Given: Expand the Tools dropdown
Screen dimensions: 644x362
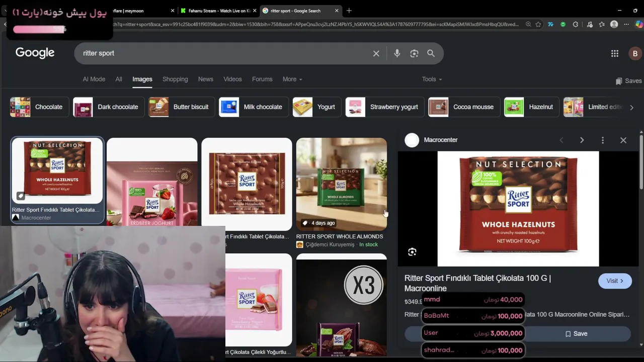Looking at the screenshot, I should click(432, 79).
